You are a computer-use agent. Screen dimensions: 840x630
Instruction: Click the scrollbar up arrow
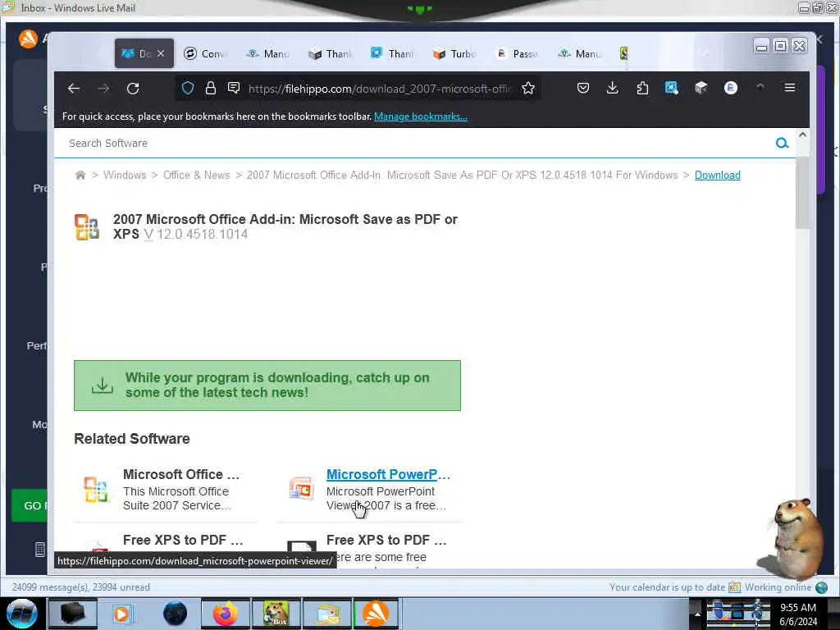(x=802, y=135)
